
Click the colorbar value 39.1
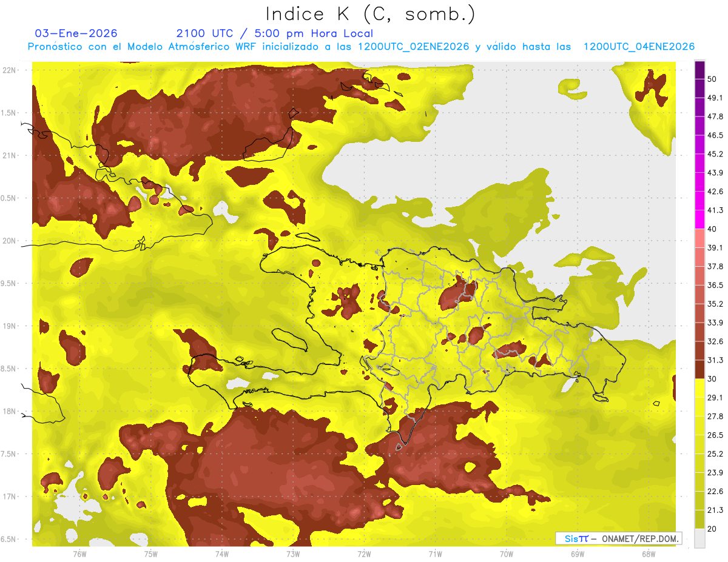(716, 247)
